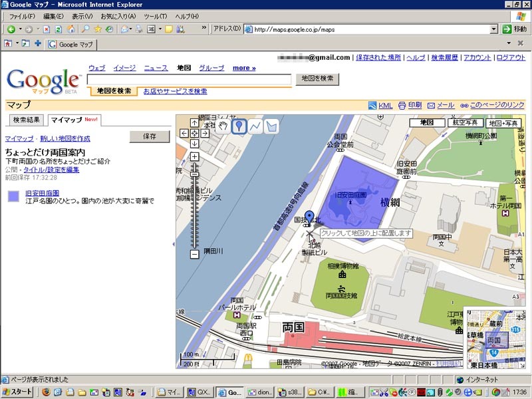This screenshot has height=399, width=532.
Task: Focus the map search input field
Action: tap(189, 79)
